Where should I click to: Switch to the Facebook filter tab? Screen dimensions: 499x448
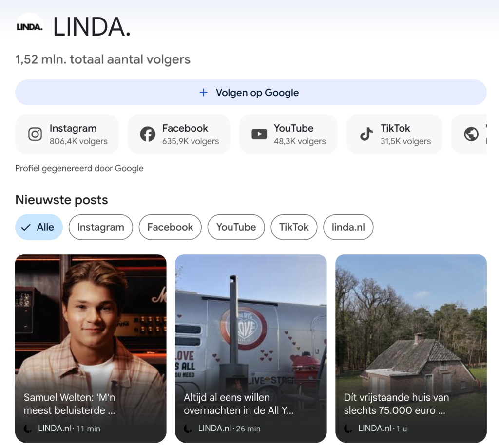(170, 227)
